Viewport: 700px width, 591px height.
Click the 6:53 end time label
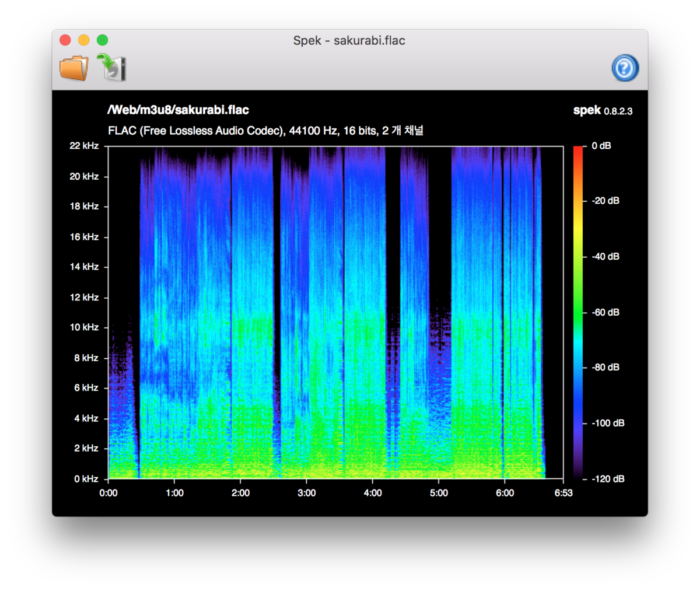[563, 493]
